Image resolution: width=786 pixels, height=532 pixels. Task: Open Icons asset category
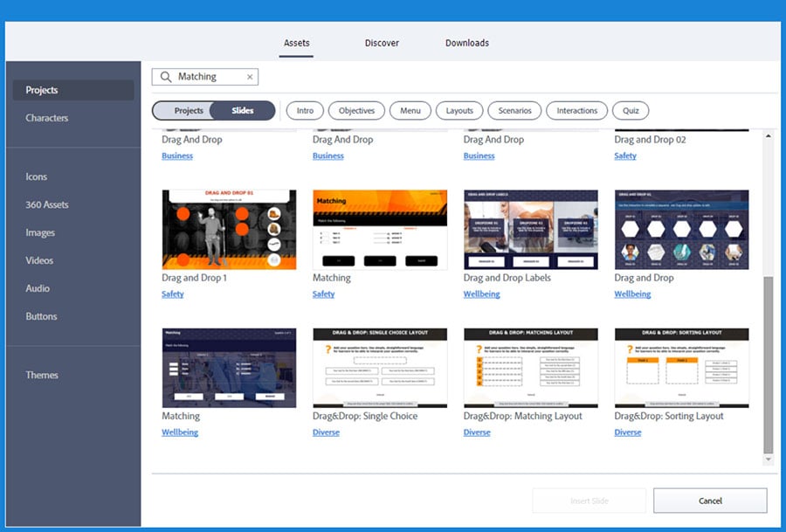[x=36, y=176]
